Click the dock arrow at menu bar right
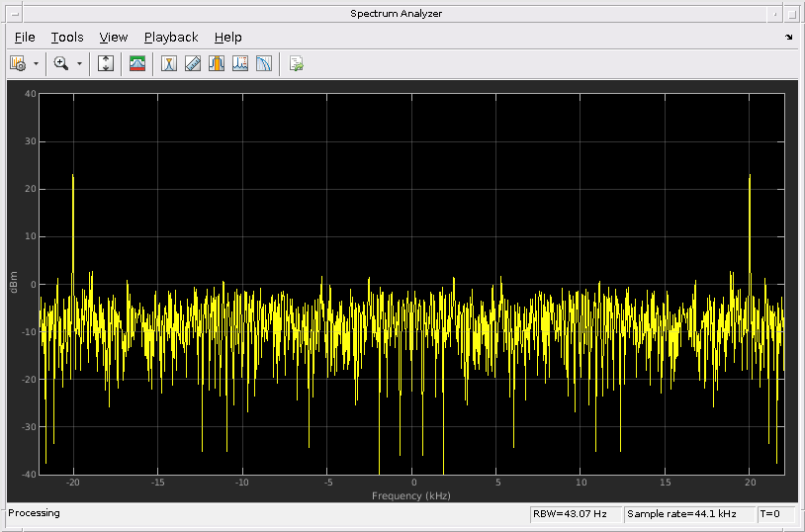The height and width of the screenshot is (532, 805). [788, 38]
